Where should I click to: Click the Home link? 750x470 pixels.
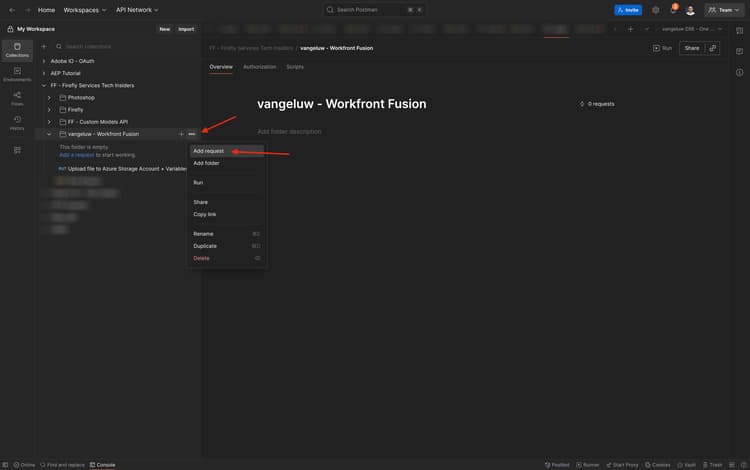coord(46,10)
